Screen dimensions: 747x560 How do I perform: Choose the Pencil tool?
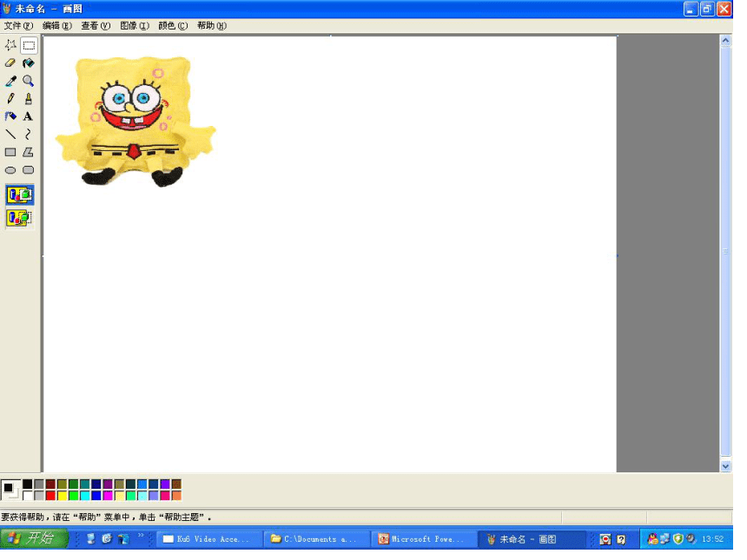pyautogui.click(x=10, y=99)
